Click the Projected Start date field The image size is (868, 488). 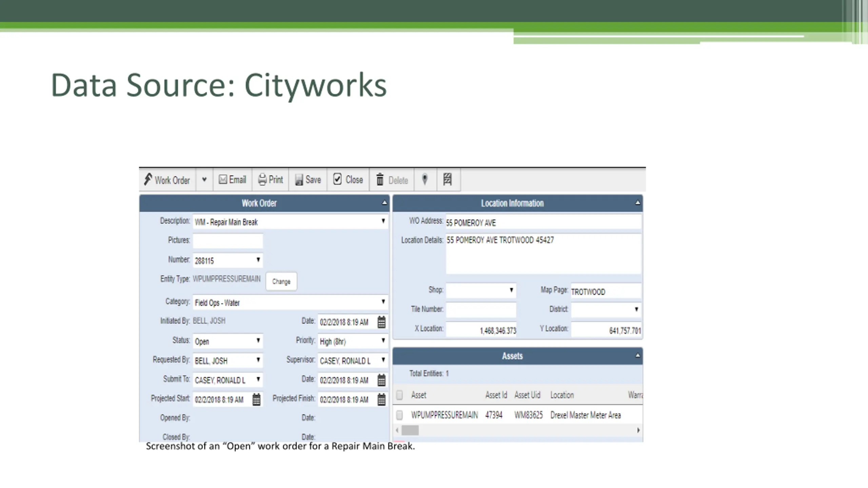[222, 400]
